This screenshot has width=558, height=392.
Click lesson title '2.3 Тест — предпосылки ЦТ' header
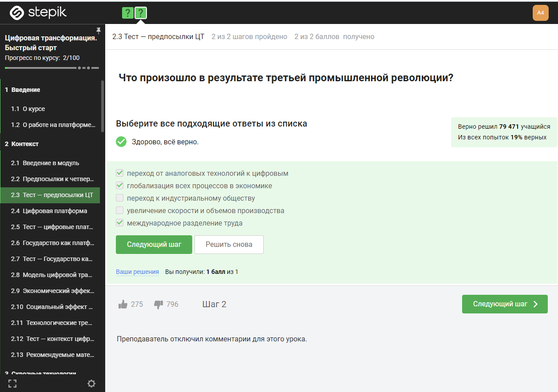point(158,36)
